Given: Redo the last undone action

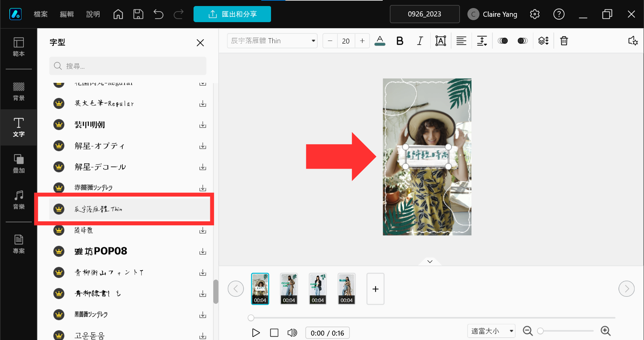Looking at the screenshot, I should pyautogui.click(x=178, y=14).
